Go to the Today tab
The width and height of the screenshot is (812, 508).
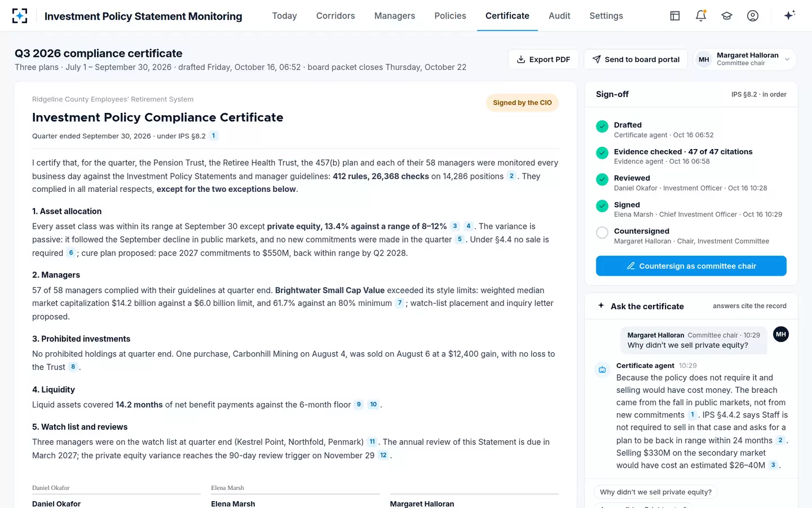(x=284, y=16)
